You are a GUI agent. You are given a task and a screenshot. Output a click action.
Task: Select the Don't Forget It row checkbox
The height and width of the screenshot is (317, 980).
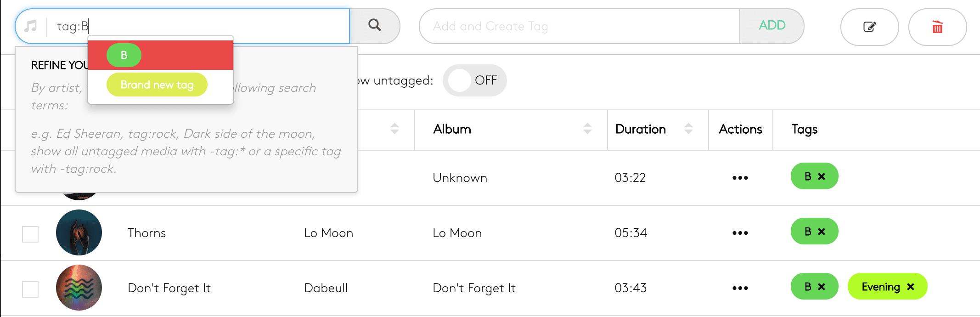click(x=30, y=289)
